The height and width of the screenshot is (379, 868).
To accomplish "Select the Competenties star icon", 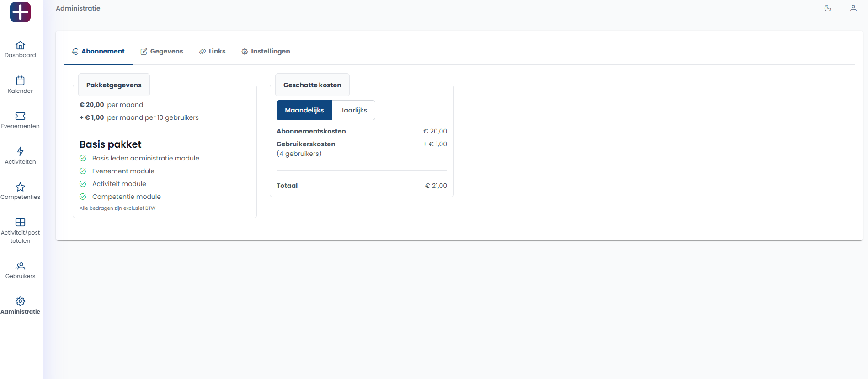I will point(20,187).
